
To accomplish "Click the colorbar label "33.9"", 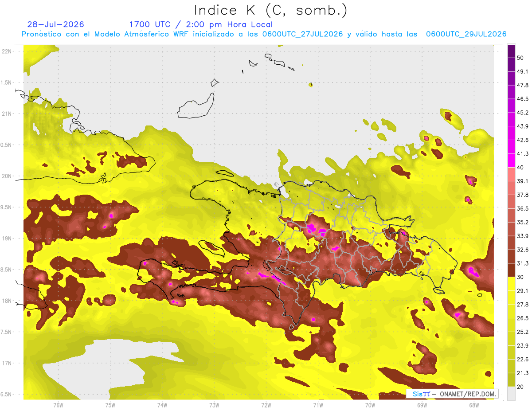I will (x=522, y=236).
